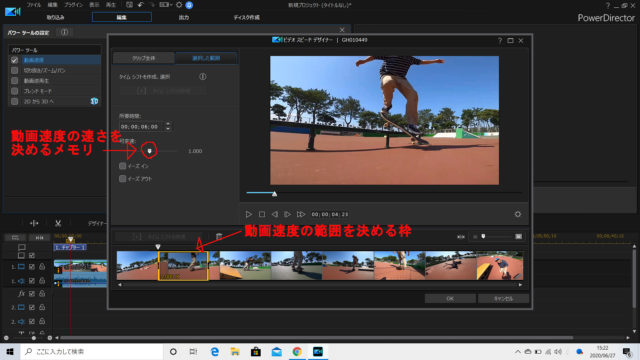Stop the Speed Designer preview playback
Screen dimensions: 640x360
[x=262, y=214]
